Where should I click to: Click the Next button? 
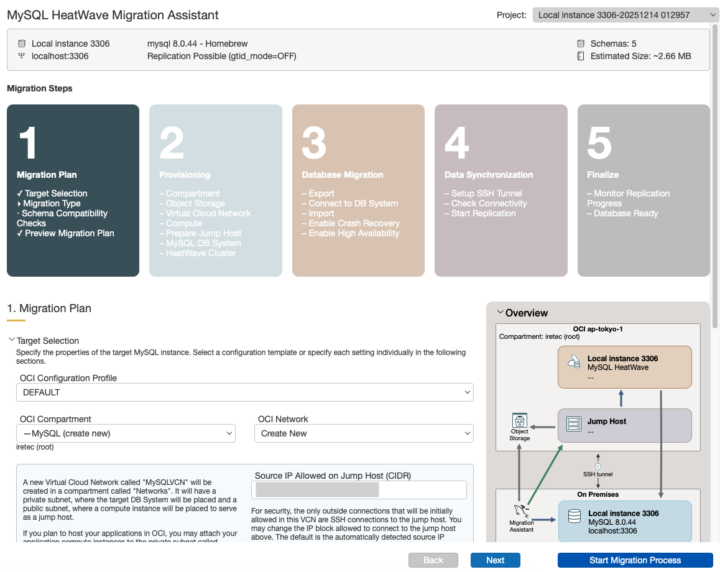click(495, 560)
